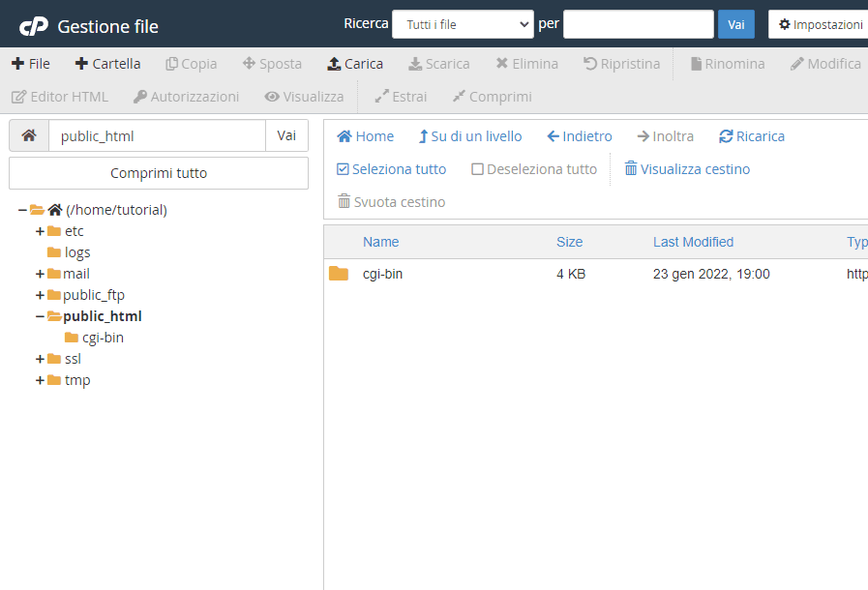Open Impostazioni settings

click(x=821, y=24)
